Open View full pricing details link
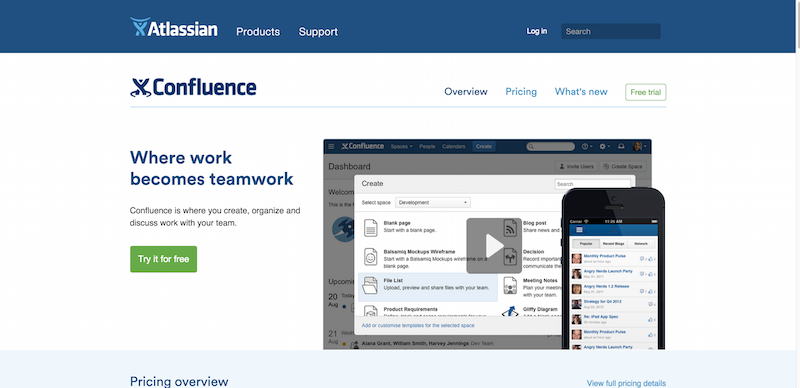Image resolution: width=800 pixels, height=388 pixels. (x=626, y=383)
